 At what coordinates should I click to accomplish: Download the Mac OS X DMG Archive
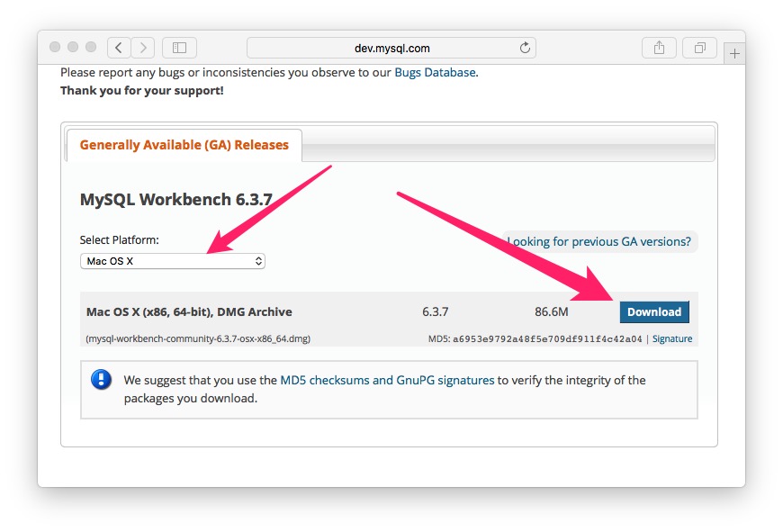tap(653, 312)
